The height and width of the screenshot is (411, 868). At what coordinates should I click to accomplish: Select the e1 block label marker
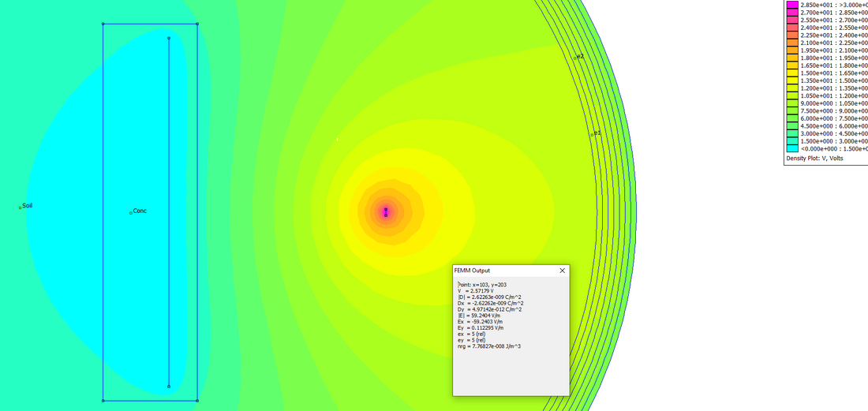592,135
